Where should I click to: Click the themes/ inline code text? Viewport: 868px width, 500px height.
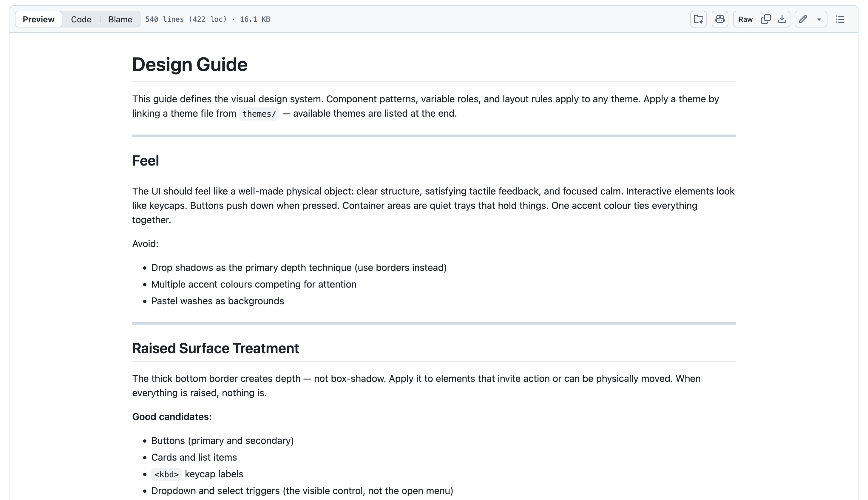pyautogui.click(x=259, y=114)
